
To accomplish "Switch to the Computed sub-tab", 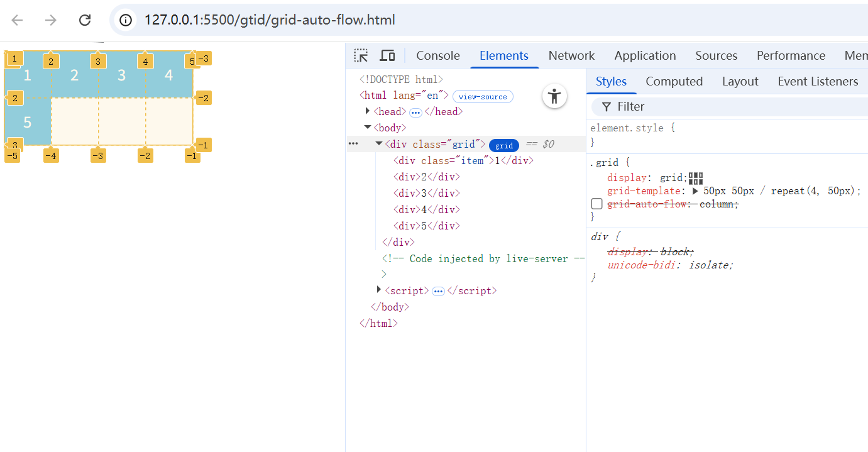I will pos(674,81).
